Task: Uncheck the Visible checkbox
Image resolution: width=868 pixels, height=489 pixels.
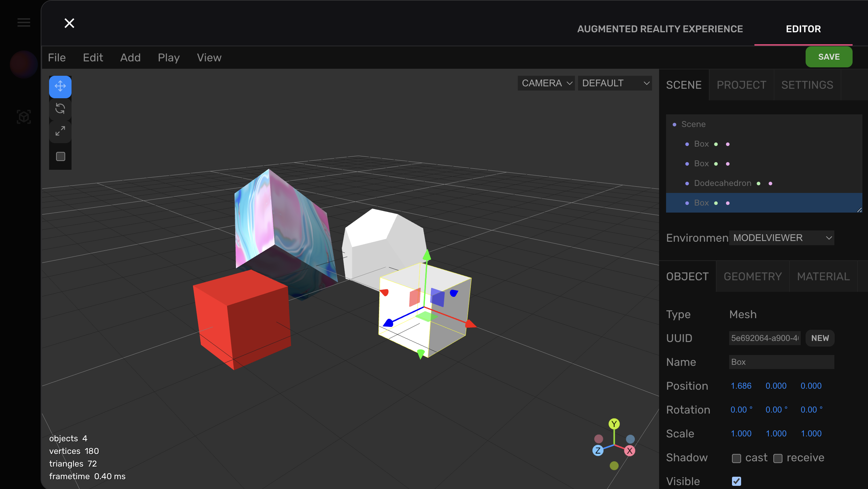Action: point(737,481)
